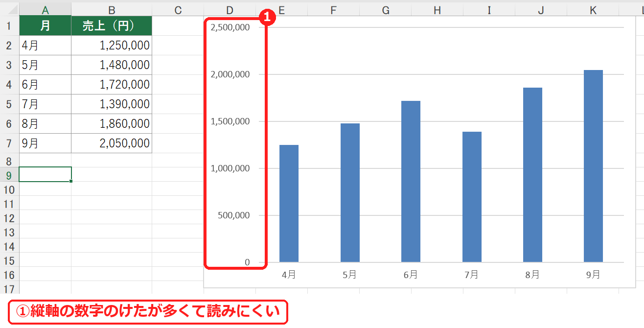
Task: Select column K header
Action: pyautogui.click(x=593, y=9)
